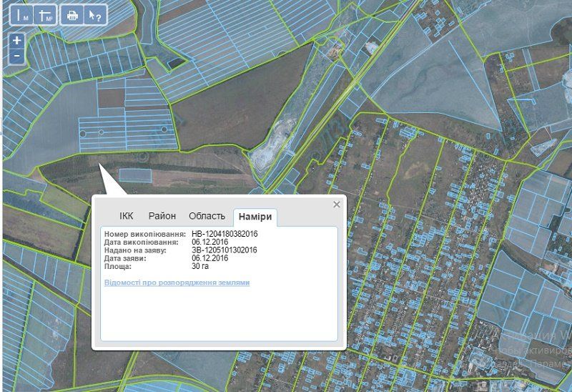Select the Наміри tab
572x392 pixels.
click(x=255, y=217)
